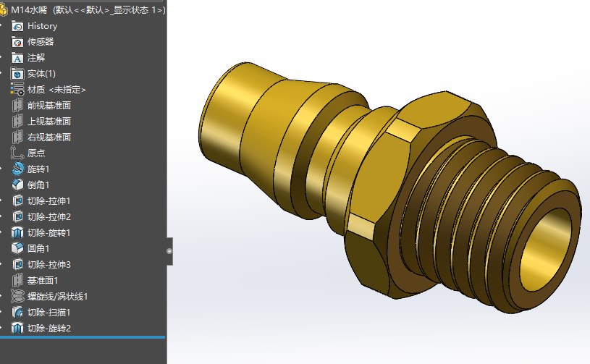Select the 右视基准面 plane icon

coord(17,137)
